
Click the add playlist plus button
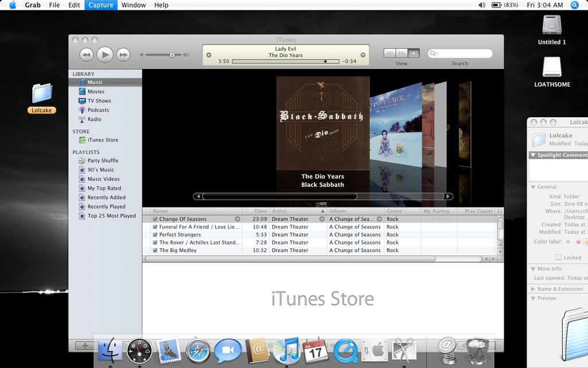(85, 346)
